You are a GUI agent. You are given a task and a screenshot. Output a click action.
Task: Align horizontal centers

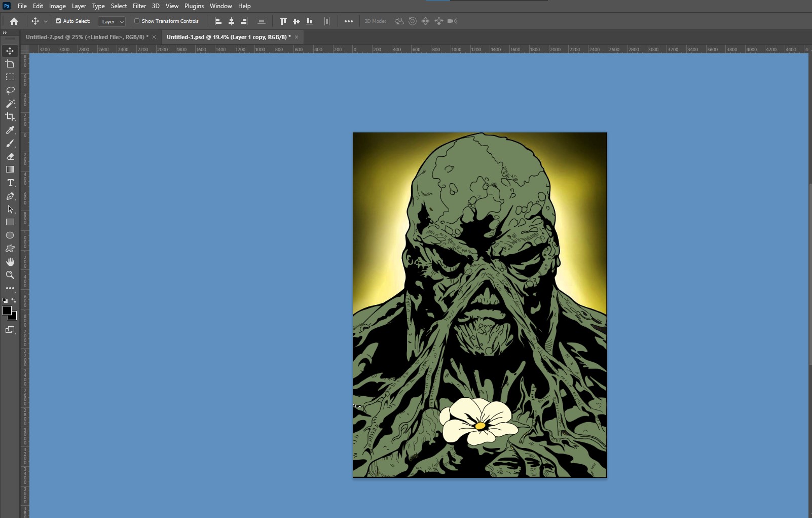[x=231, y=21]
